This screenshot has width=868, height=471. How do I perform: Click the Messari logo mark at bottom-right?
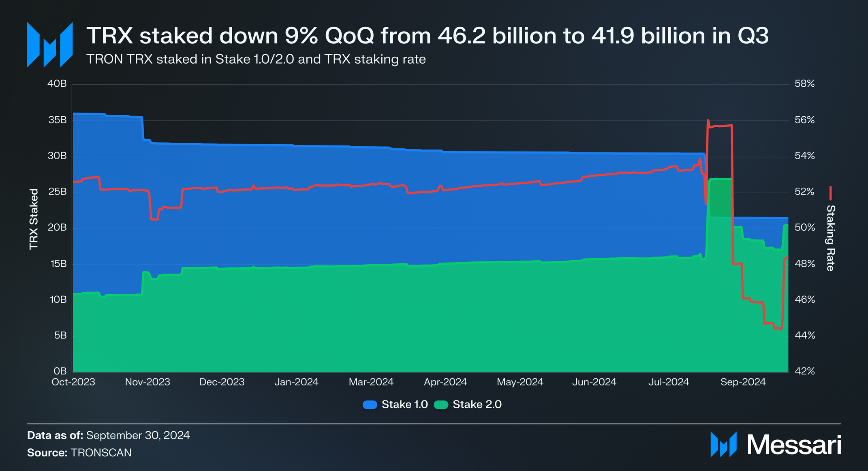pos(723,445)
